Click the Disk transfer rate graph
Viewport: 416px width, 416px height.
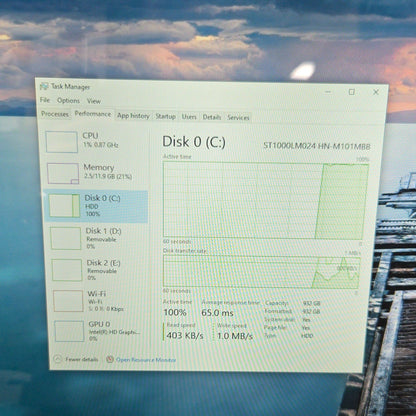(261, 272)
